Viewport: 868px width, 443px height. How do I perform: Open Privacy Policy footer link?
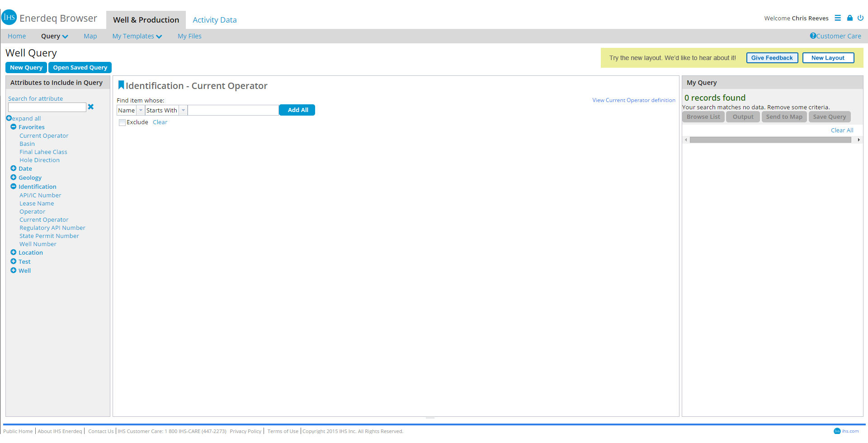click(x=245, y=431)
